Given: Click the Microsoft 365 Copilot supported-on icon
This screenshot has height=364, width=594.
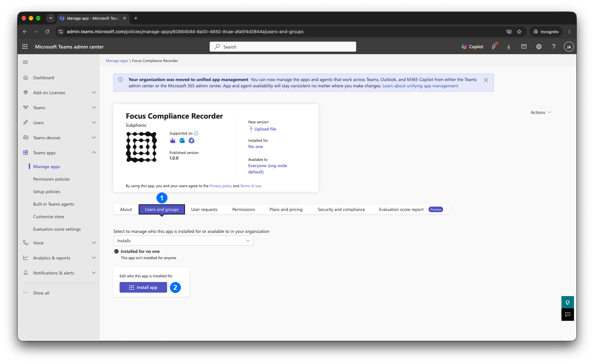Looking at the screenshot, I should [x=192, y=141].
